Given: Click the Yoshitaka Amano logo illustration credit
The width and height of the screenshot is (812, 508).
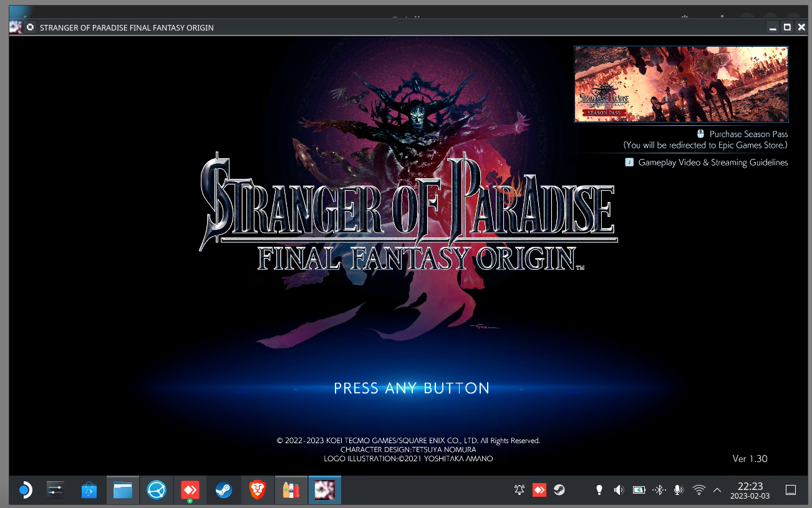Looking at the screenshot, I should (x=408, y=459).
